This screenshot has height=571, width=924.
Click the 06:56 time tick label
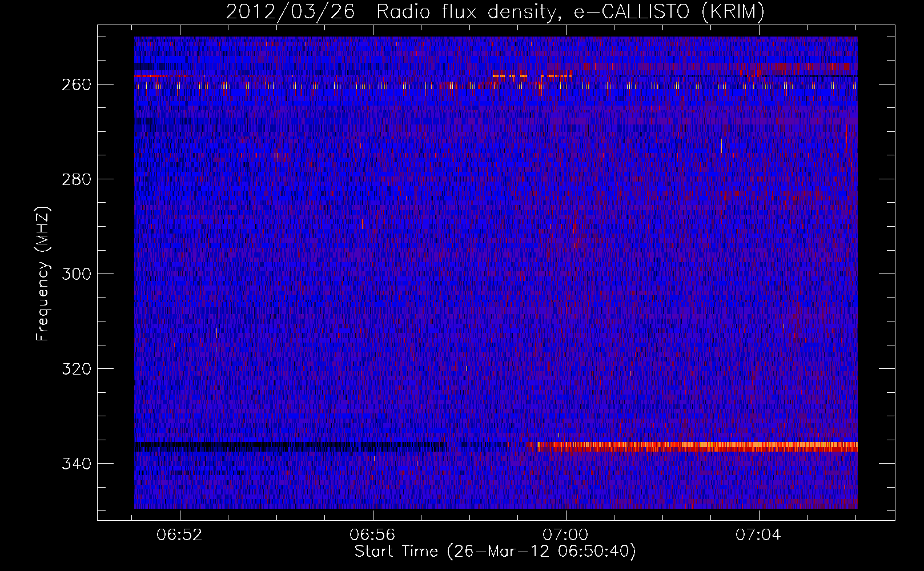click(x=372, y=534)
